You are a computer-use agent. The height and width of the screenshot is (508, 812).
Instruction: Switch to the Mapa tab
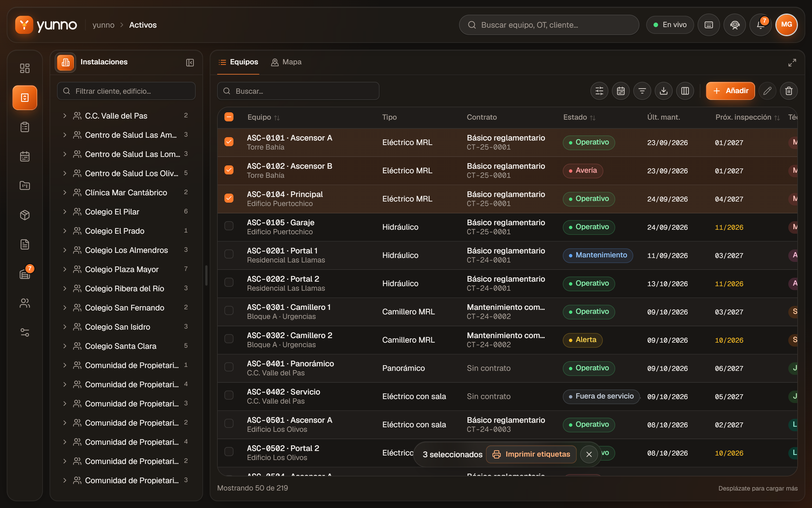tap(286, 62)
